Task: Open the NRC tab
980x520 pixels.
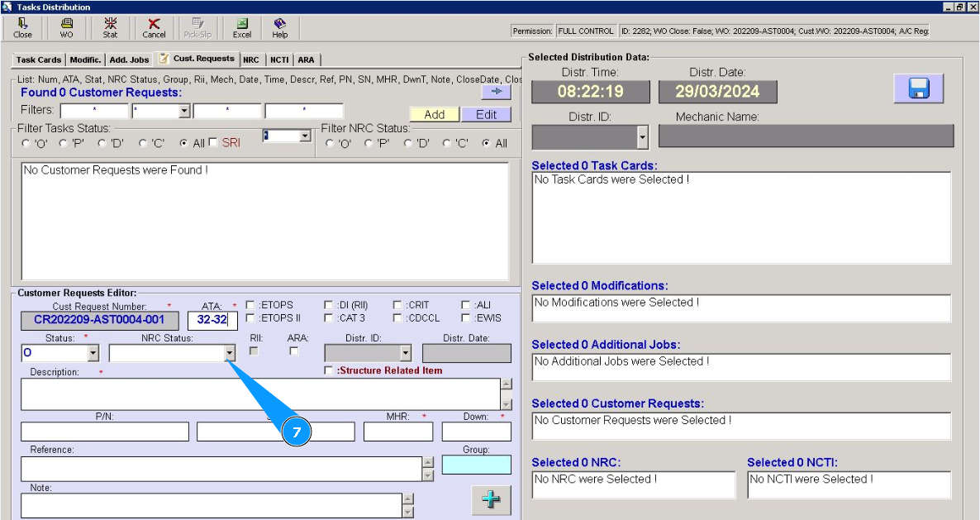Action: tap(251, 60)
